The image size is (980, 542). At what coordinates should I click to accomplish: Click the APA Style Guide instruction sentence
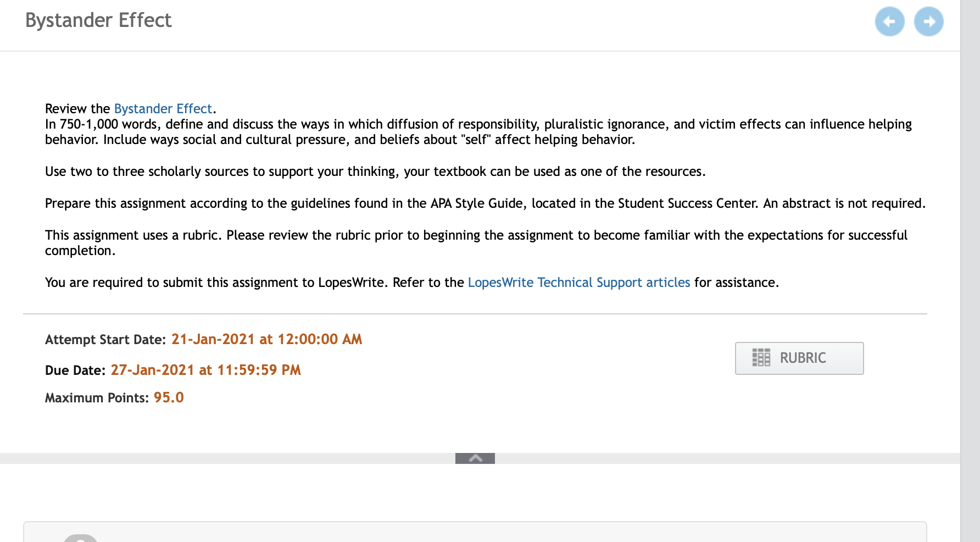[x=485, y=203]
